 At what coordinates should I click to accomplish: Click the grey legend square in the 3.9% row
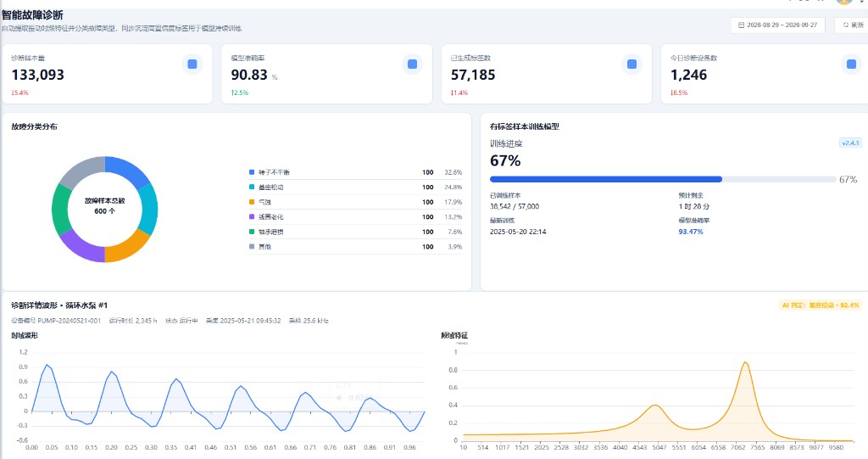click(x=252, y=247)
